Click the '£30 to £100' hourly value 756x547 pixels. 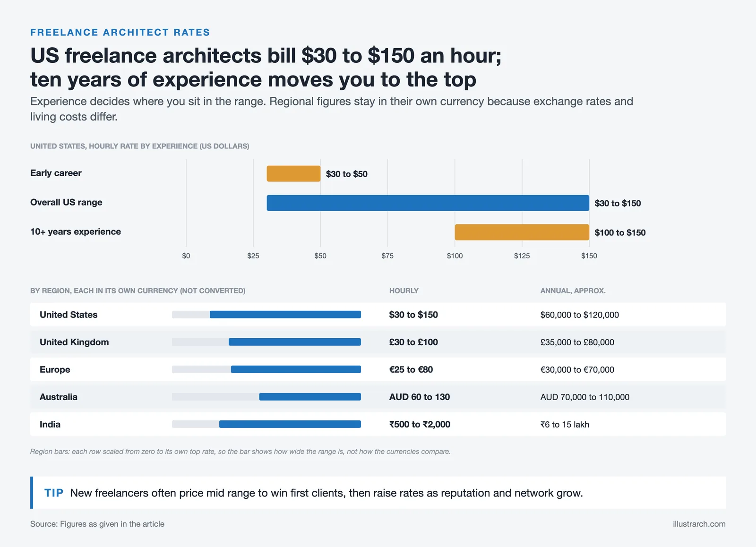[413, 342]
